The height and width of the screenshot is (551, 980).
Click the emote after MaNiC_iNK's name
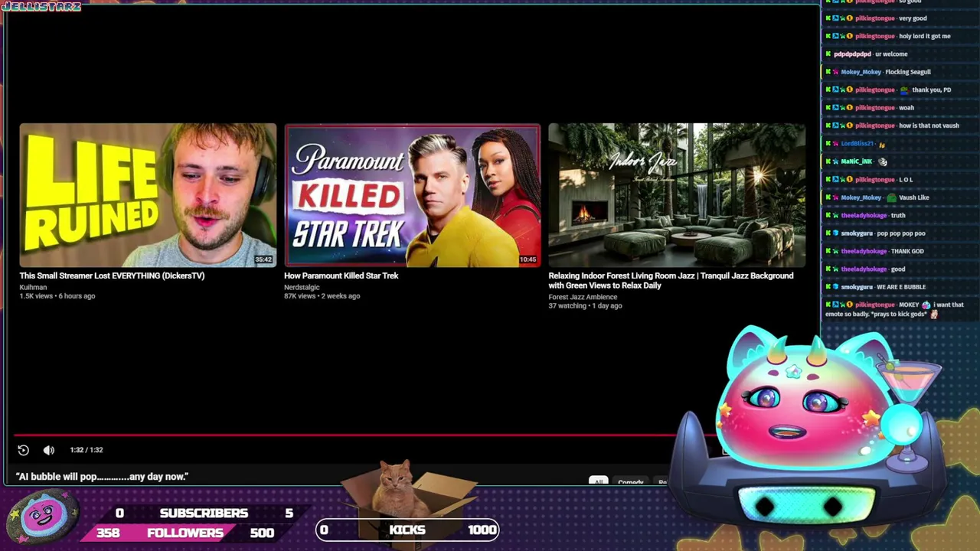(882, 161)
